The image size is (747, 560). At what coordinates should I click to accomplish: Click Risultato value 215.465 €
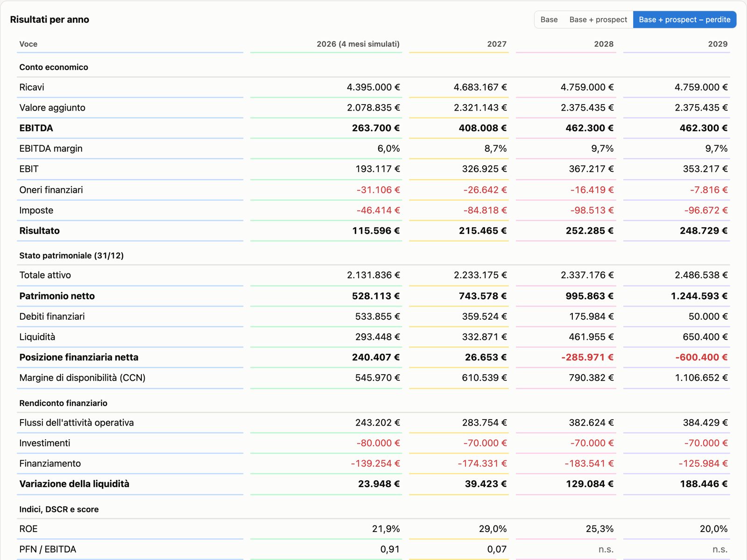click(x=483, y=231)
